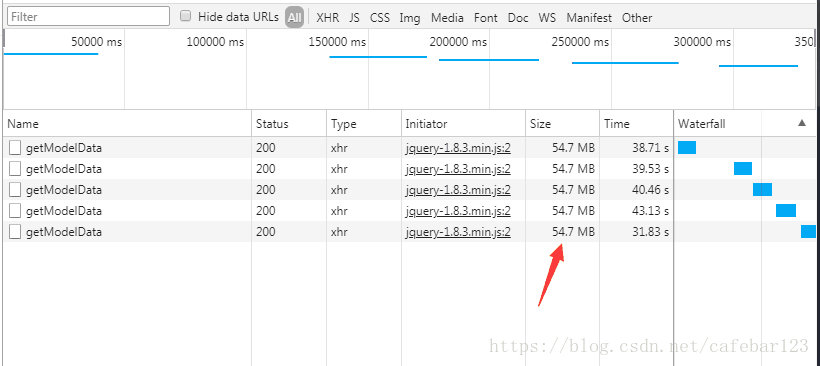Sort requests by Size column header
Screen dimensions: 820x366
pyautogui.click(x=540, y=124)
